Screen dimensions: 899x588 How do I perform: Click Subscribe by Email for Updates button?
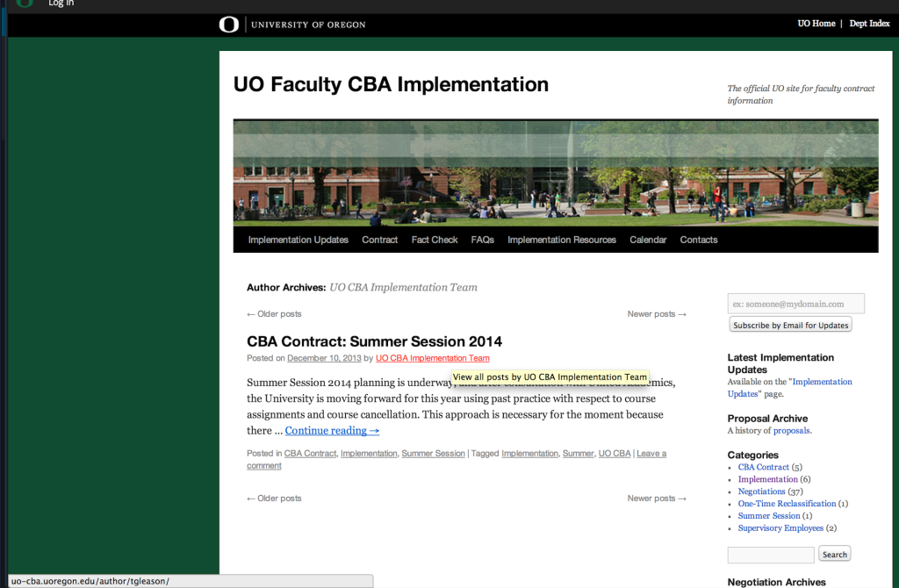coord(790,325)
